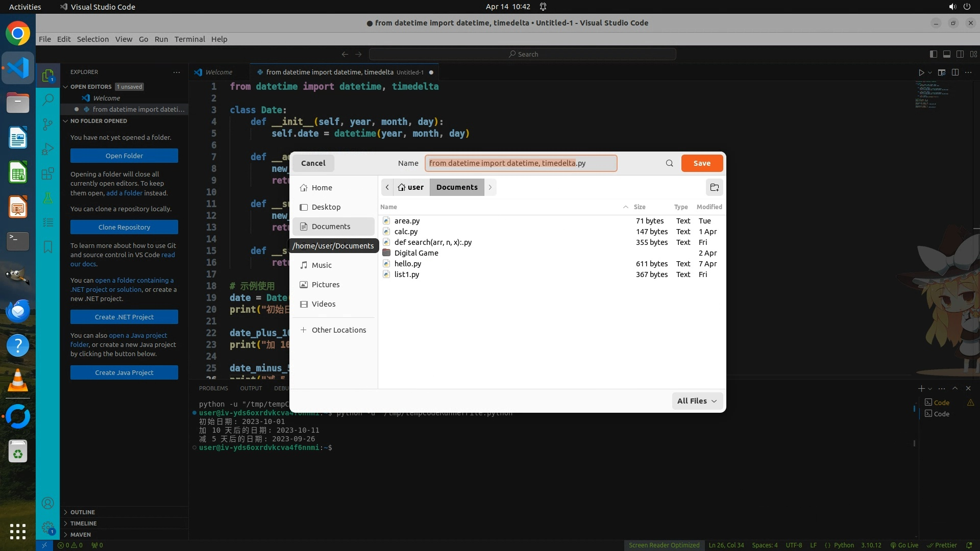Open the Extensions view icon

(47, 173)
